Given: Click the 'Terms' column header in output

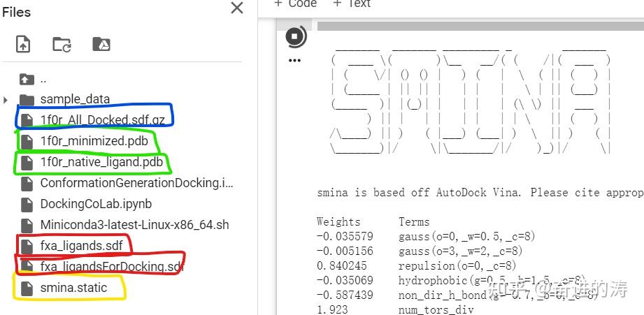Looking at the screenshot, I should click(414, 222).
